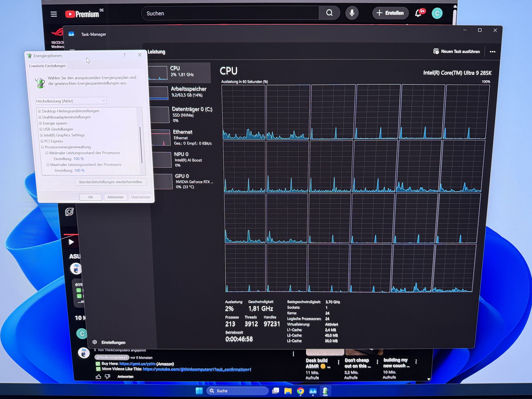
Task: Open Einstellungen gear in Task Manager
Action: (95, 342)
